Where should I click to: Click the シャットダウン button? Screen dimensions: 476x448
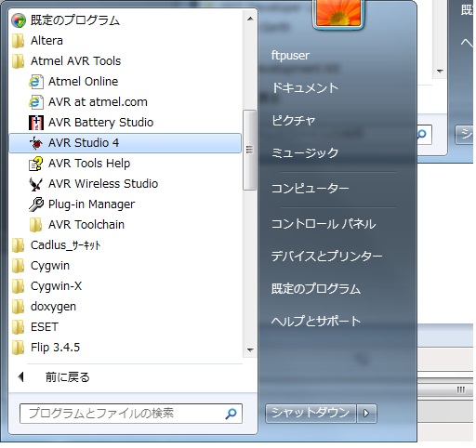311,414
